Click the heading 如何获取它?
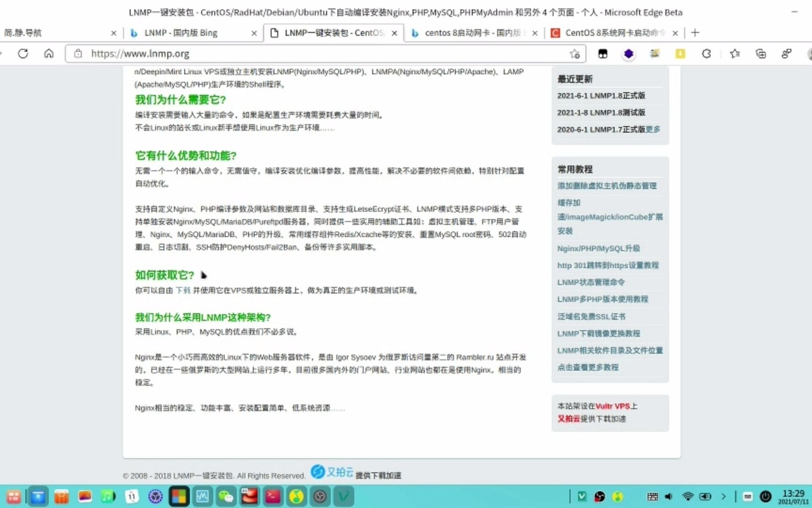Viewport: 812px width, 508px height. pos(164,275)
